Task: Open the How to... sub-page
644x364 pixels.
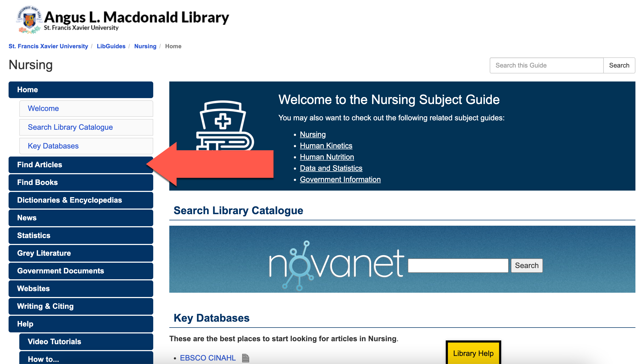Action: pos(86,358)
